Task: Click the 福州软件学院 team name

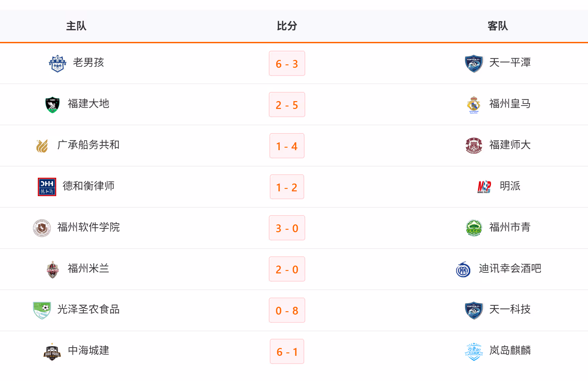Action: pos(89,227)
